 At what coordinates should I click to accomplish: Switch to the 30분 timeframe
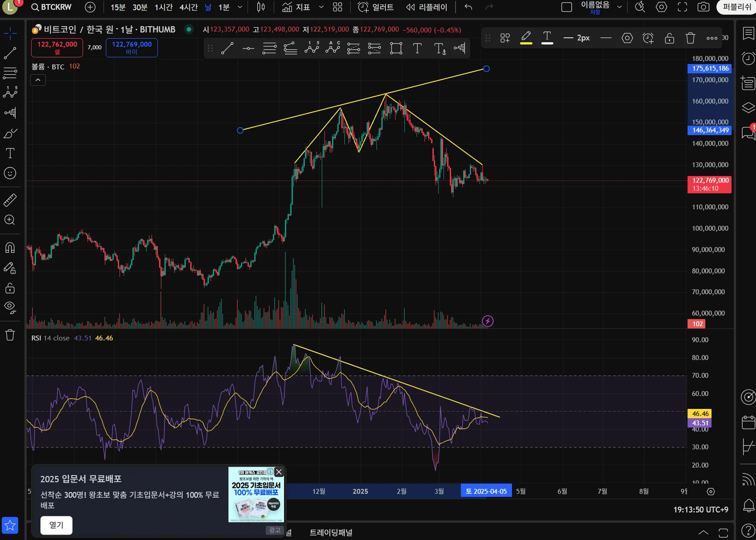(140, 7)
